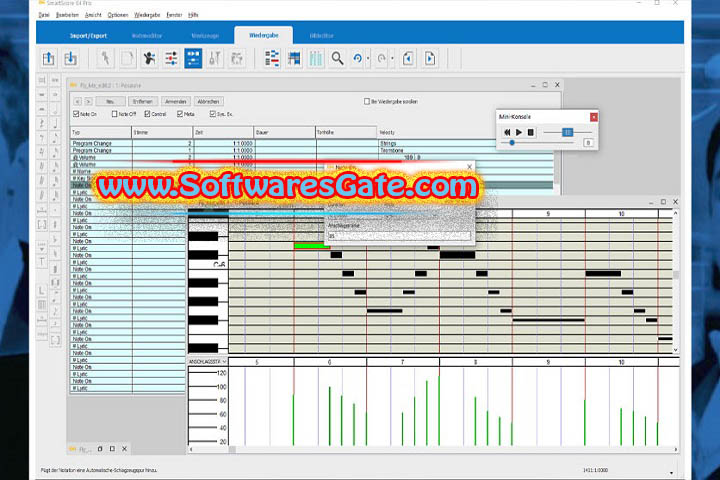The width and height of the screenshot is (720, 480).
Task: Click the Zeit column header
Action: tap(223, 132)
